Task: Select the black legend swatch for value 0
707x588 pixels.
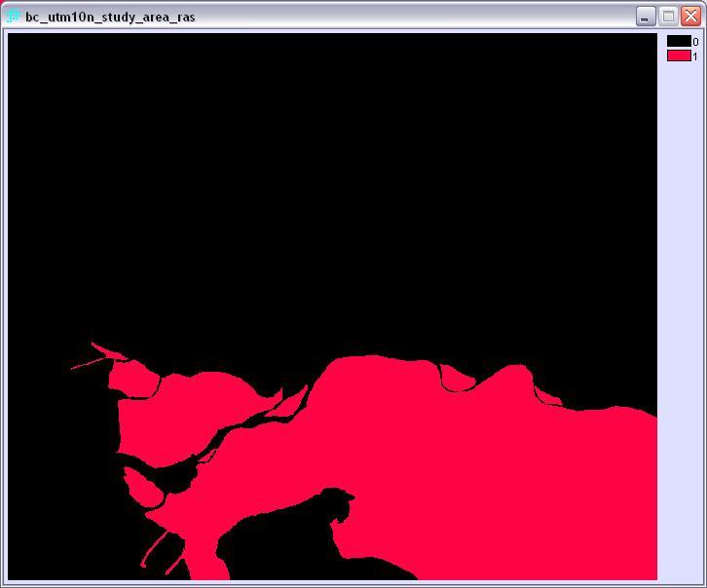Action: pos(679,42)
